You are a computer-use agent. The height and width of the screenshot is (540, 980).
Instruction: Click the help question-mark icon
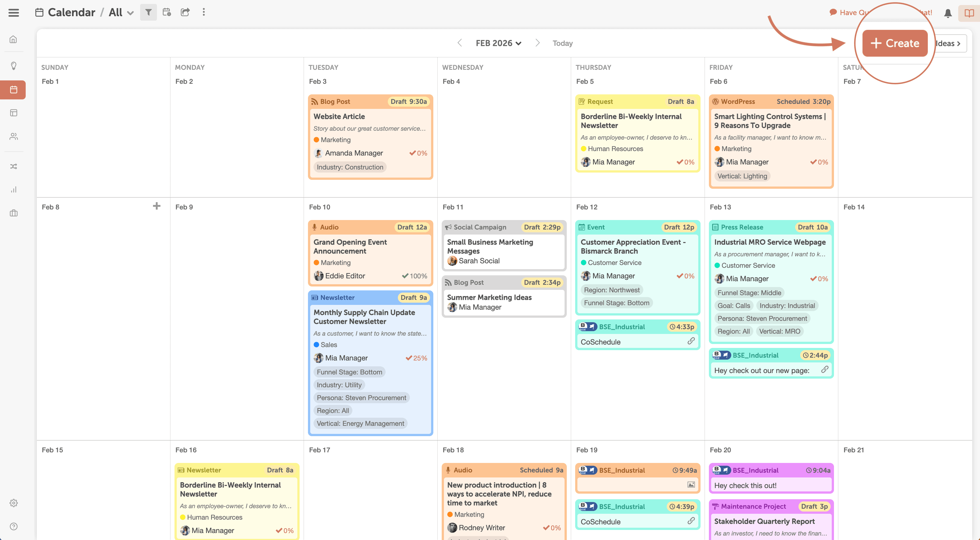pos(13,526)
